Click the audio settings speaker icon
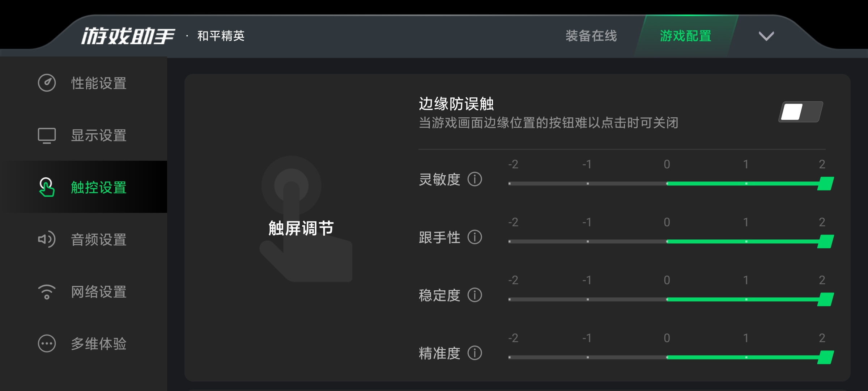 47,239
